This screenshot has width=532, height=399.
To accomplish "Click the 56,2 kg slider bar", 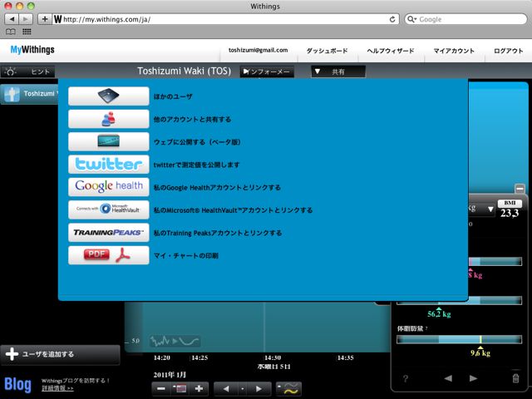I will pos(460,301).
